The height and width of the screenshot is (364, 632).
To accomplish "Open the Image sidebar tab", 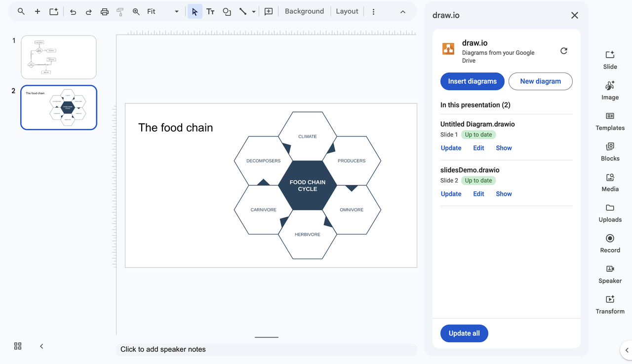I will tap(610, 90).
